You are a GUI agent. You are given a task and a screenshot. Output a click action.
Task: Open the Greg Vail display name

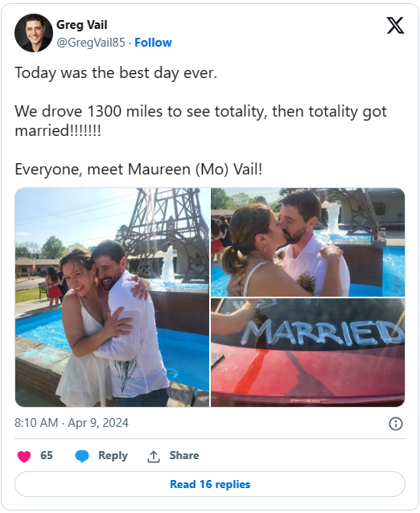point(82,25)
